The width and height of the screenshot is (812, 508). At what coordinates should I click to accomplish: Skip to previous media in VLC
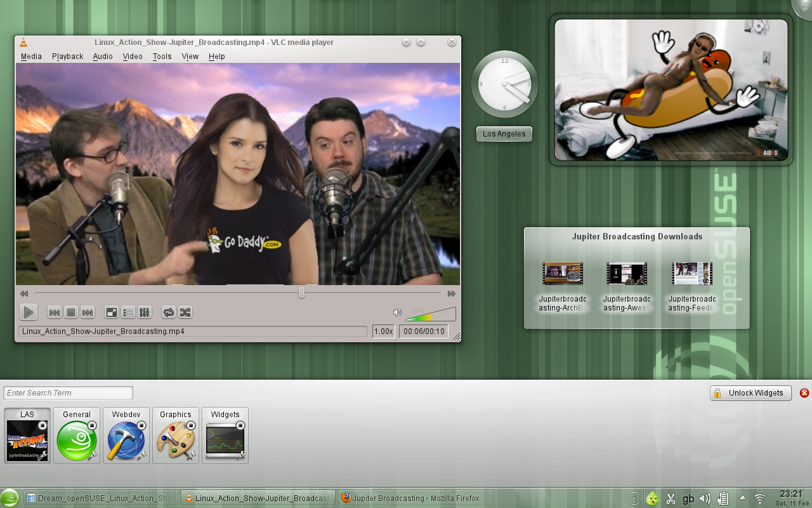coord(55,312)
